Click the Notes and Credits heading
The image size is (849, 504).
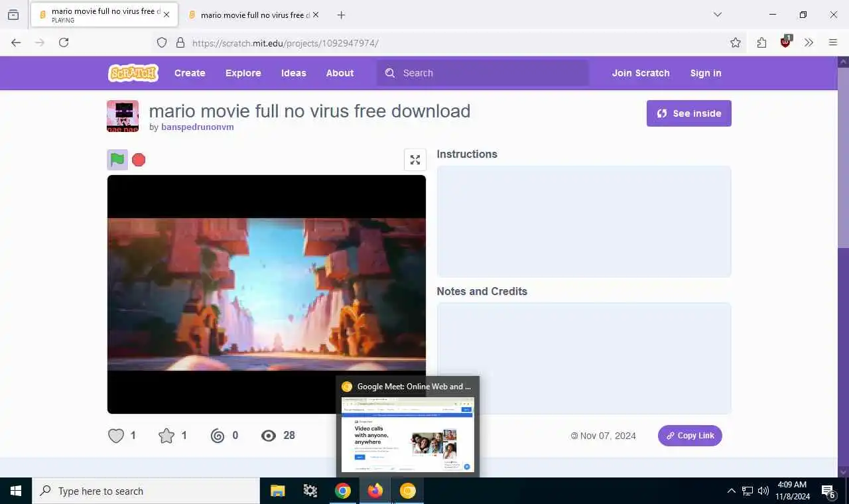(482, 291)
